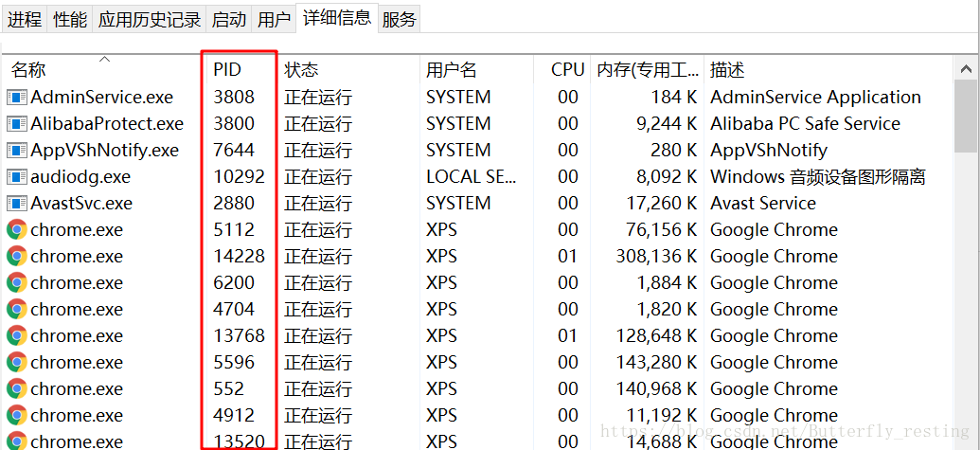Select the AlibabaProtect.exe process name
This screenshot has height=450, width=980.
click(107, 124)
